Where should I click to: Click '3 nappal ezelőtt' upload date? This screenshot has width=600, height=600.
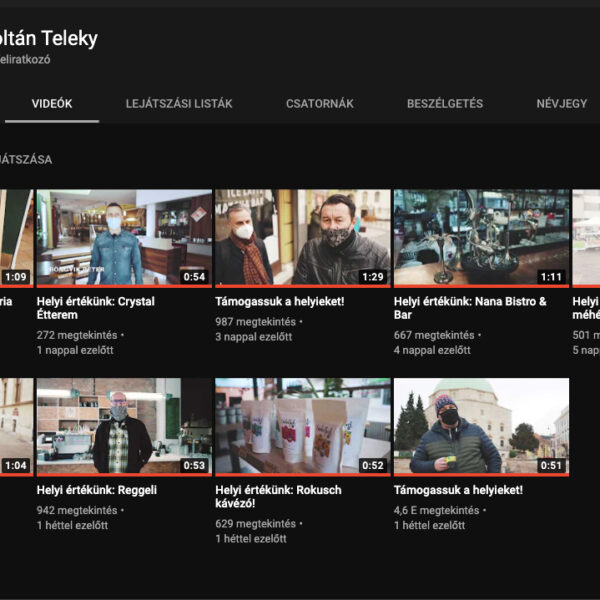(x=254, y=337)
